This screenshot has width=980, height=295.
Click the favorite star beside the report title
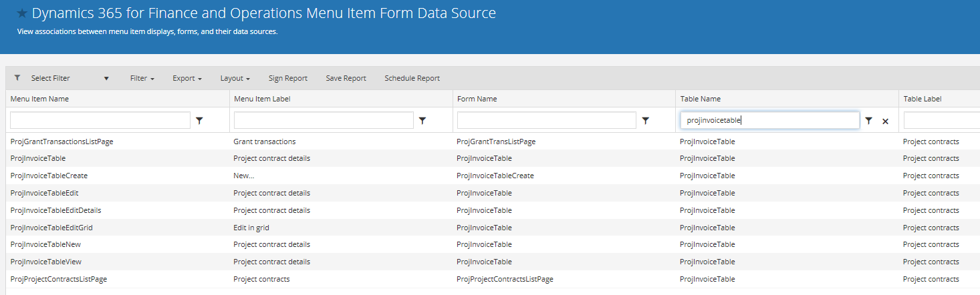pyautogui.click(x=22, y=13)
